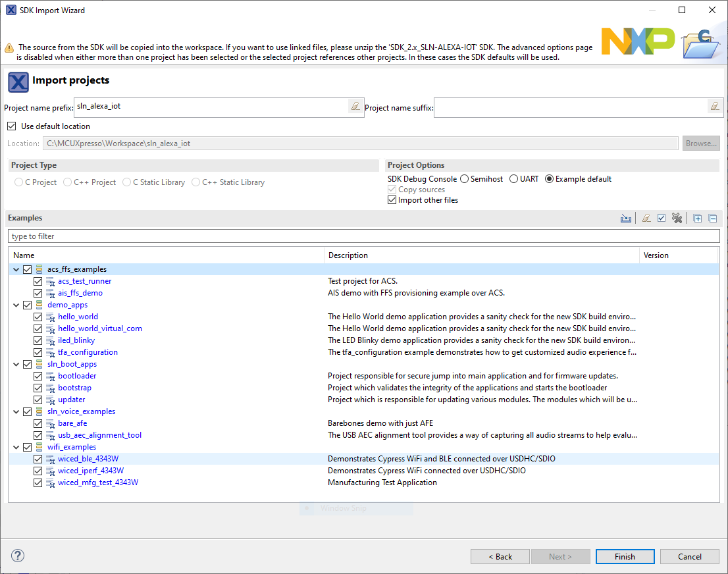Viewport: 728px width, 574px height.
Task: Clear the project name prefix with eraser icon
Action: [355, 106]
